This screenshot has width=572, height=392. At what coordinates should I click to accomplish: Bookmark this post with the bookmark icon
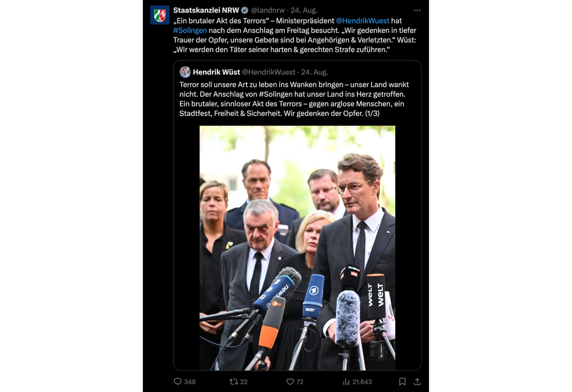point(402,381)
